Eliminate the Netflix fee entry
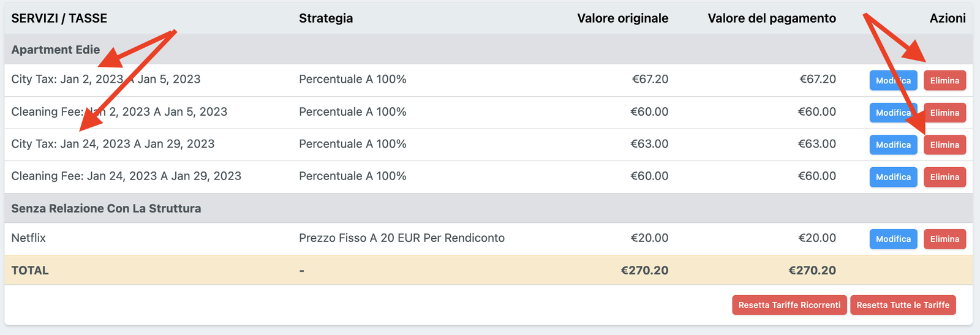This screenshot has width=980, height=335. point(944,239)
